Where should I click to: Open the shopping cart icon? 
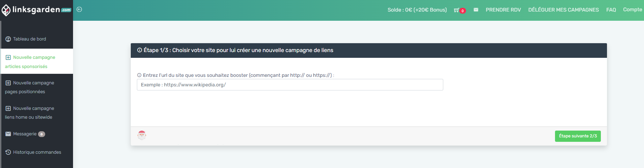[456, 10]
